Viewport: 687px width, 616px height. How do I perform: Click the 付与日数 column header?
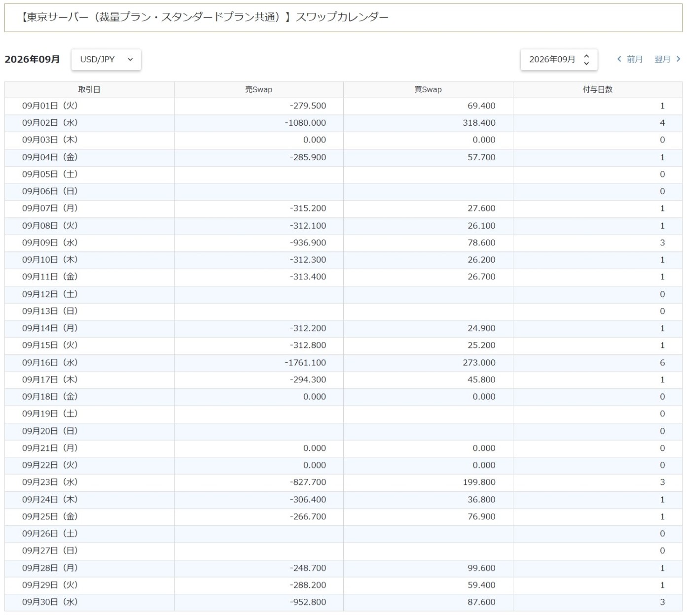pos(598,90)
